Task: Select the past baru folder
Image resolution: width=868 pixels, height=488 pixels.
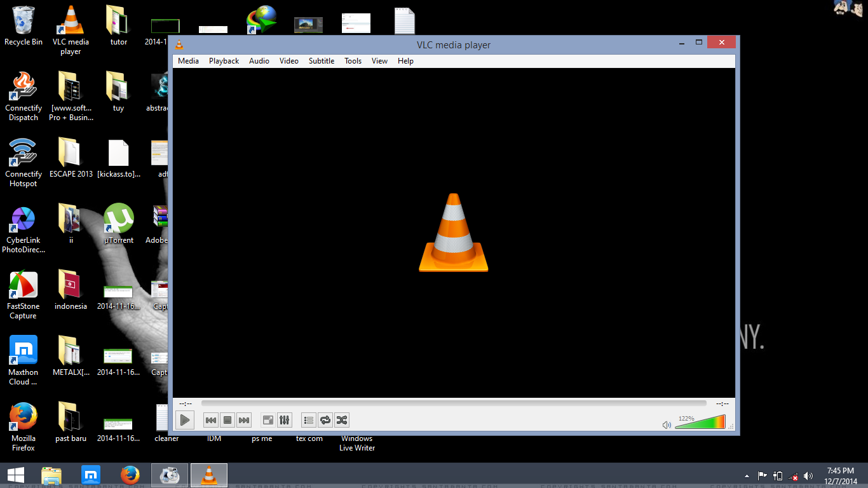Action: [x=71, y=422]
